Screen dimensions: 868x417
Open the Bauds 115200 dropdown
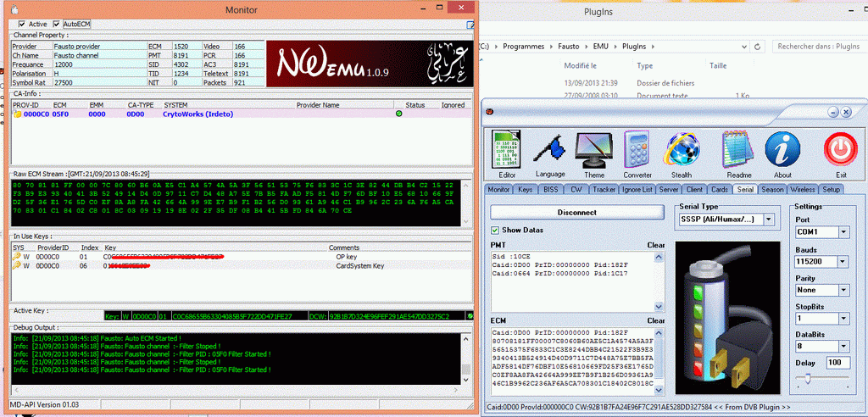843,261
